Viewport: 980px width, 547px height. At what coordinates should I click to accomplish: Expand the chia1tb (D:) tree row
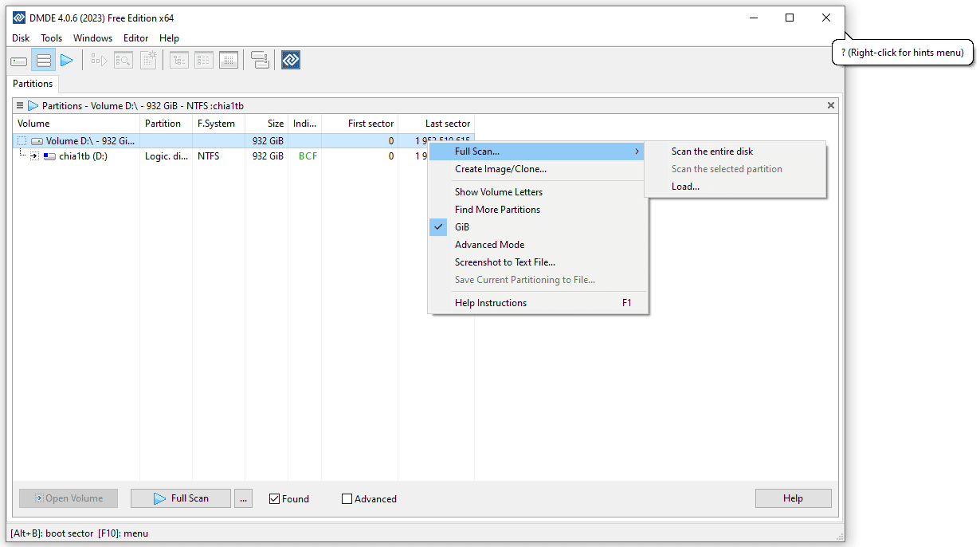34,156
